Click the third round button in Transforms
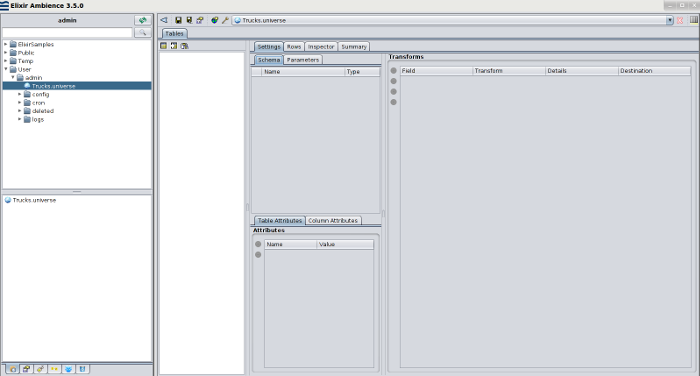The width and height of the screenshot is (700, 376). (393, 92)
